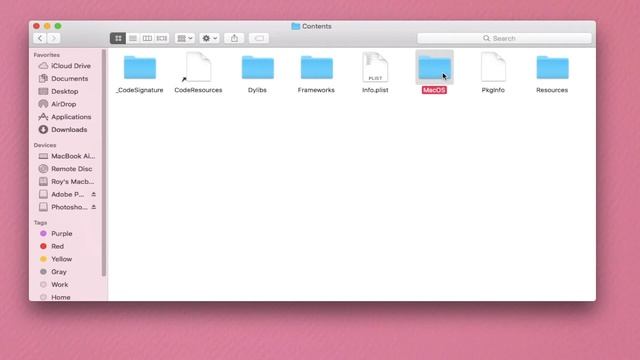Go back with the back arrow
The width and height of the screenshot is (640, 360).
point(40,38)
